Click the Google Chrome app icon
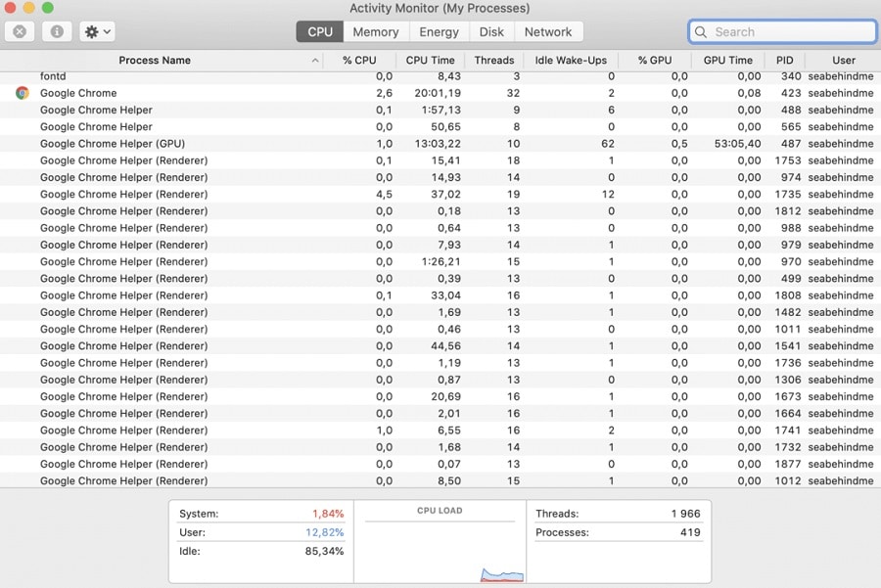 [x=23, y=93]
